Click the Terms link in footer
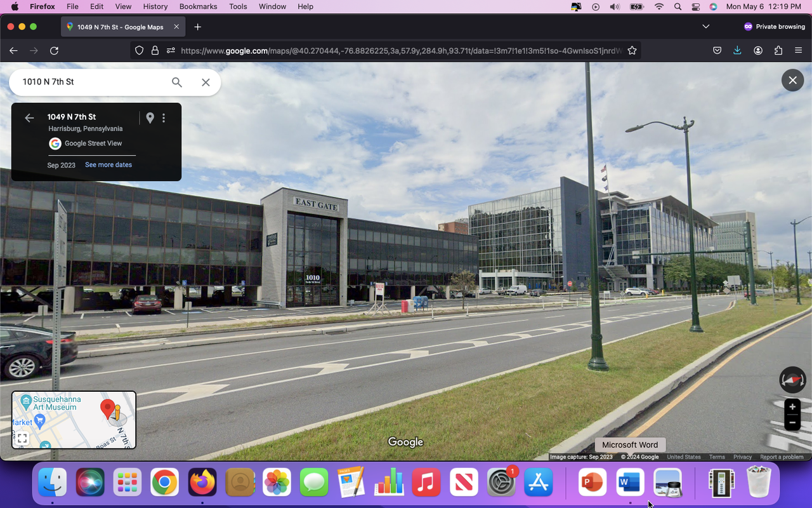 tap(717, 457)
